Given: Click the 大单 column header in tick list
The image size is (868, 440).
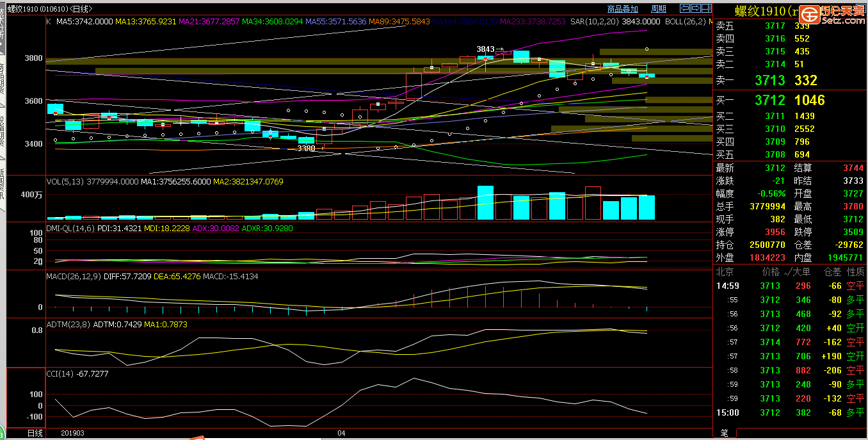Looking at the screenshot, I should coord(801,272).
